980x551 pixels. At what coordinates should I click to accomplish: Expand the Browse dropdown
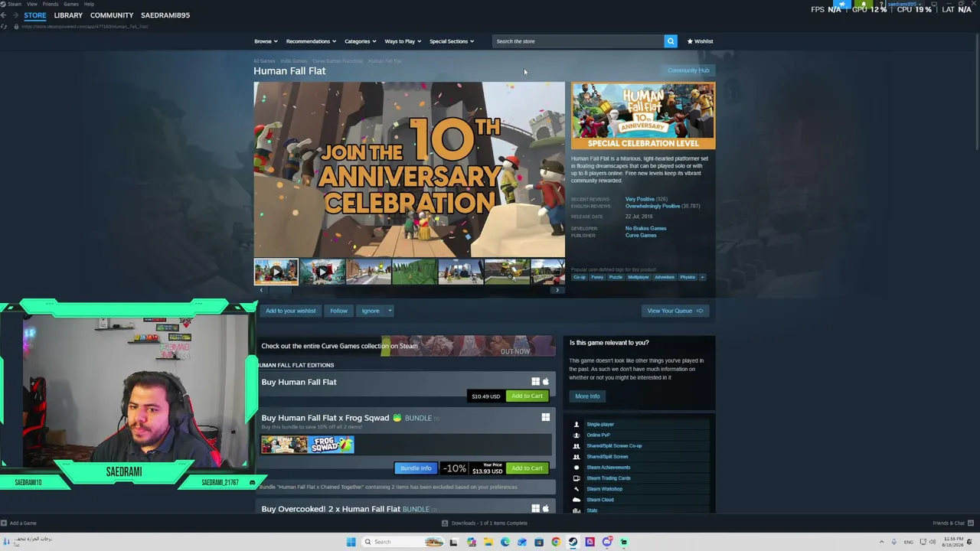(x=265, y=41)
